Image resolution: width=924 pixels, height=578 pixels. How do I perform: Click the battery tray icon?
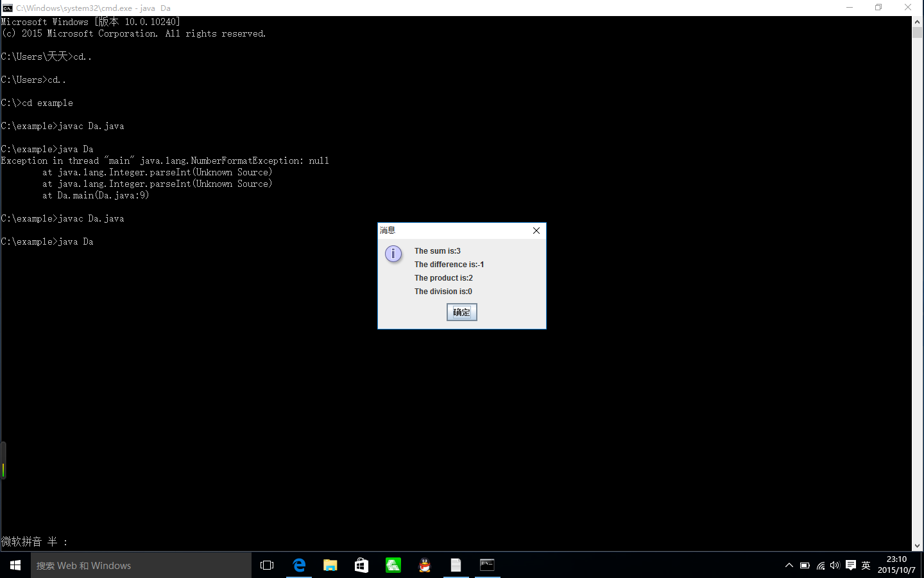pyautogui.click(x=805, y=565)
